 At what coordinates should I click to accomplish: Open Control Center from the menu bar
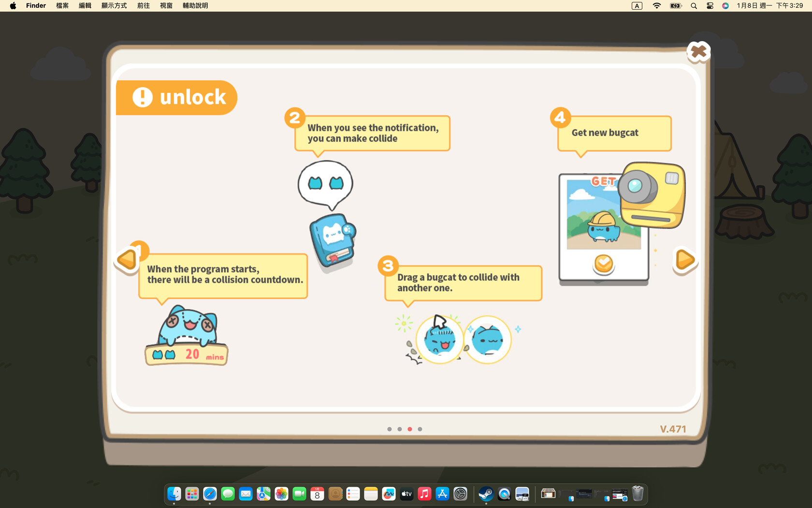(710, 6)
